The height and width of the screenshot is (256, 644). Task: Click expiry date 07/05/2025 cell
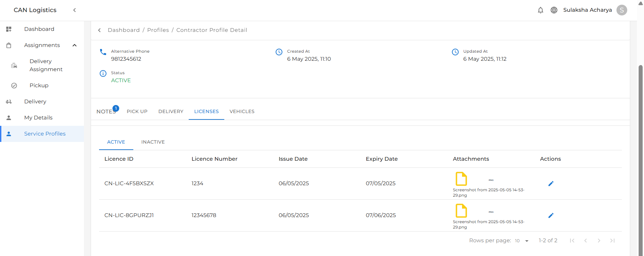tap(381, 184)
